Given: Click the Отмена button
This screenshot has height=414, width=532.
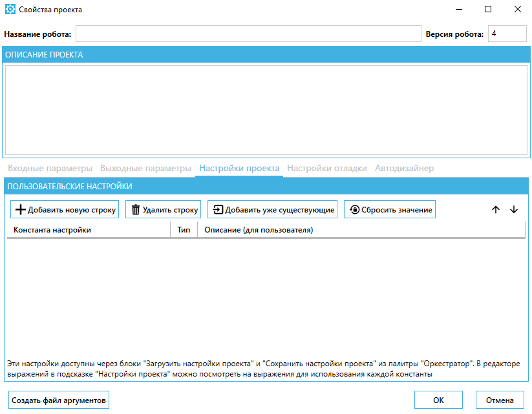Looking at the screenshot, I should (499, 400).
